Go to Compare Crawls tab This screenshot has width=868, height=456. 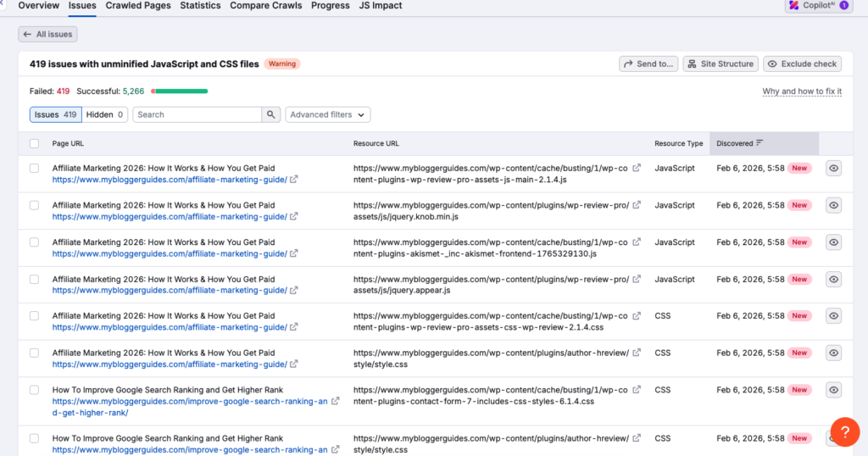click(265, 6)
